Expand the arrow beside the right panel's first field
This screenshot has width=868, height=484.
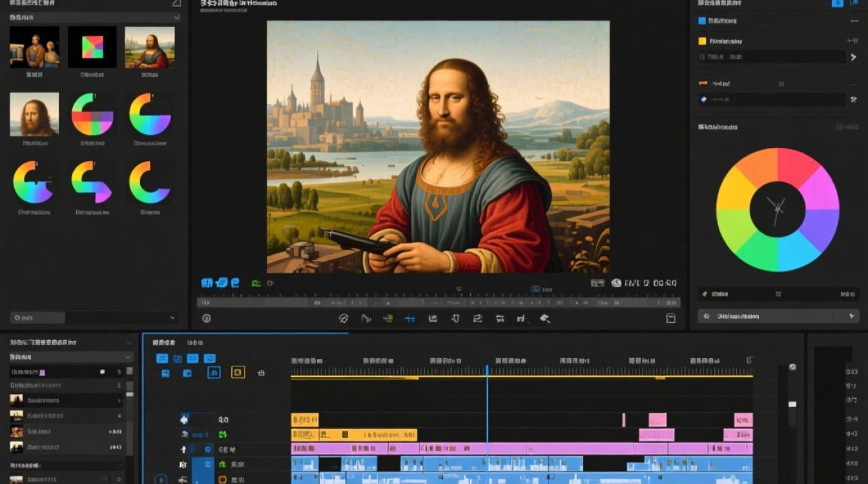pyautogui.click(x=853, y=57)
